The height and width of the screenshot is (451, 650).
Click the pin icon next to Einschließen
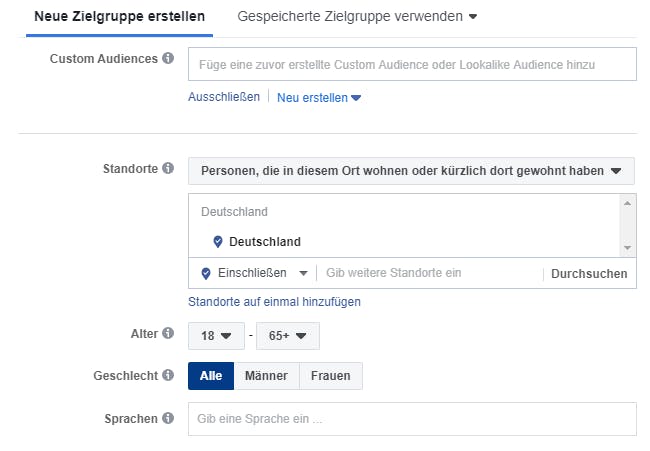click(207, 273)
